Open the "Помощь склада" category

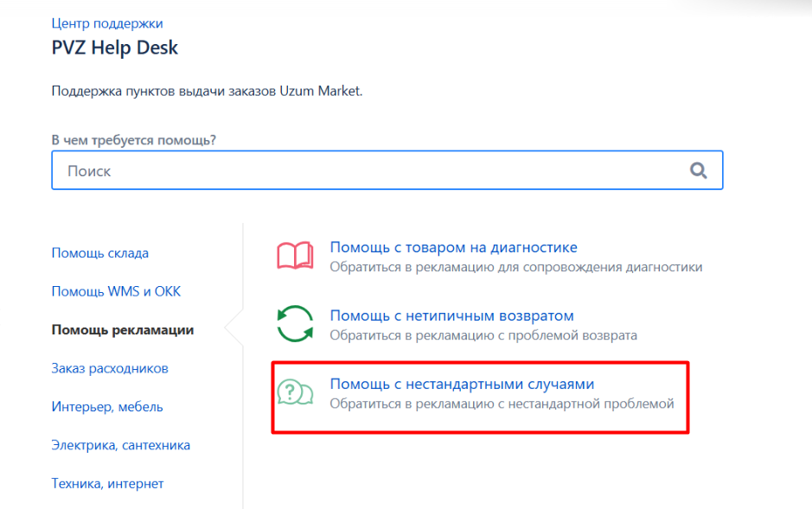100,253
